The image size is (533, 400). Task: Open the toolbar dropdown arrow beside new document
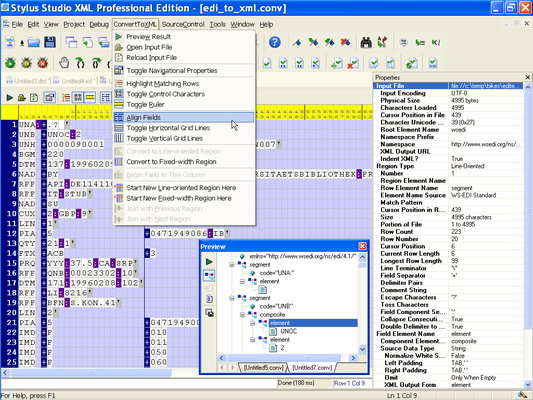tap(22, 43)
